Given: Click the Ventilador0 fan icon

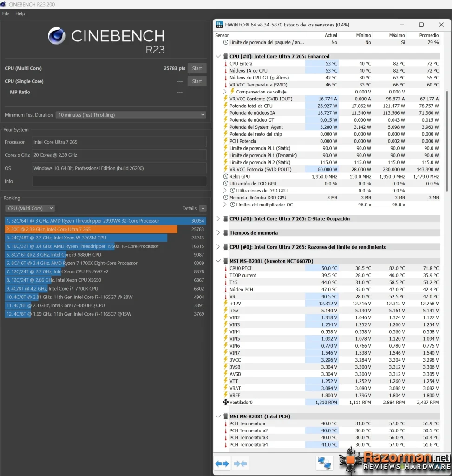Looking at the screenshot, I should [226, 402].
